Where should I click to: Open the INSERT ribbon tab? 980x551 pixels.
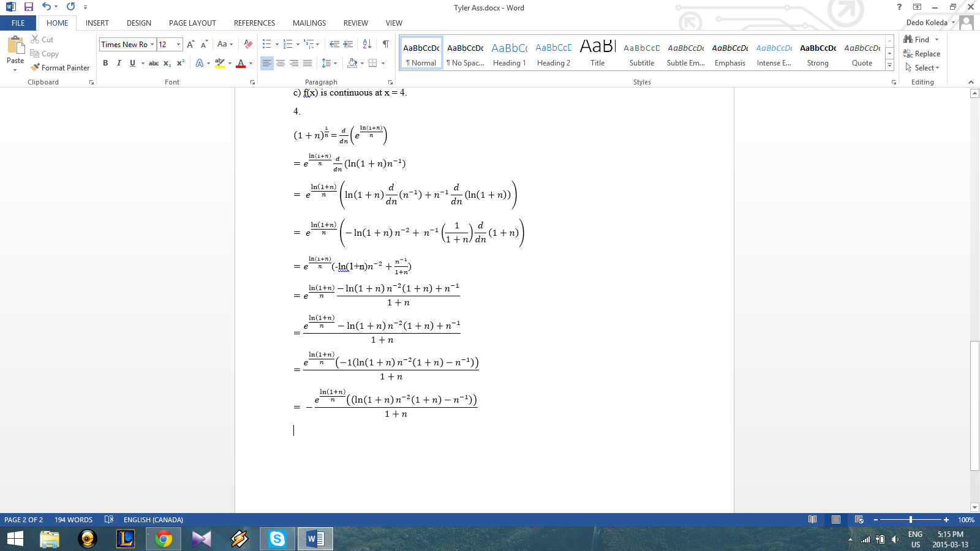[97, 23]
